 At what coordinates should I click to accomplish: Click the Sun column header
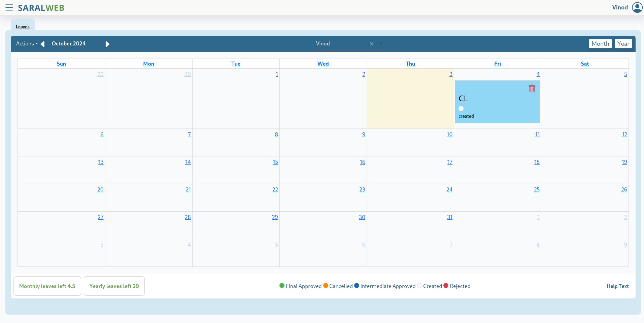[61, 64]
